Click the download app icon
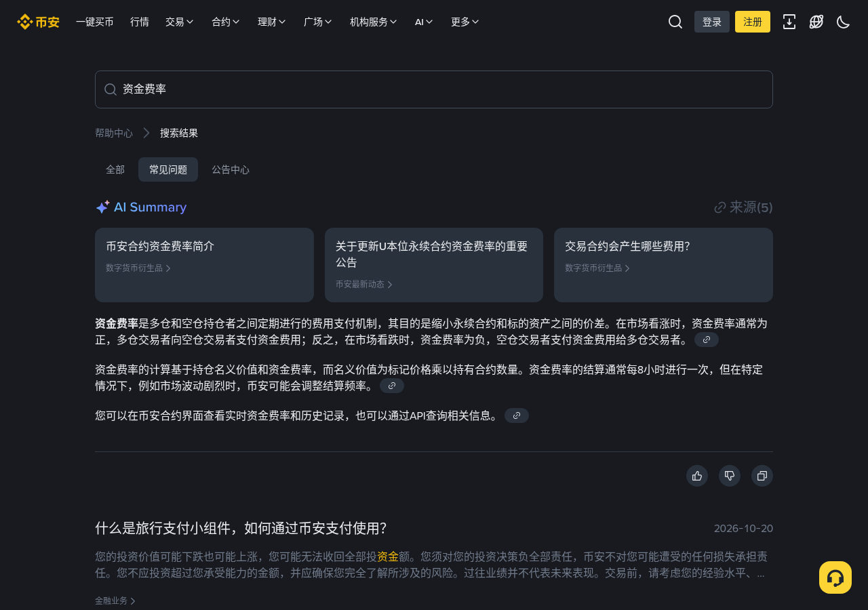The image size is (868, 610). 789,22
